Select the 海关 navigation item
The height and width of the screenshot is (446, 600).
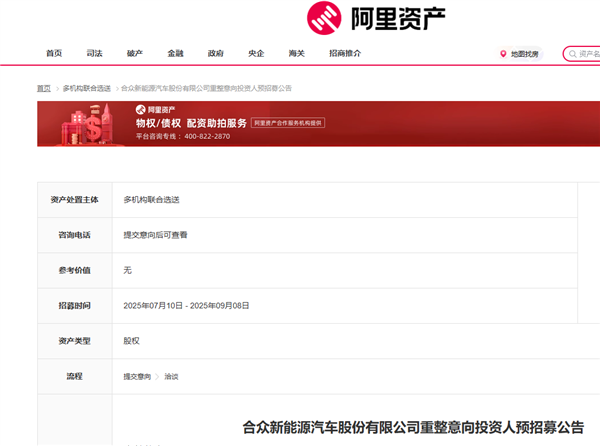click(297, 53)
